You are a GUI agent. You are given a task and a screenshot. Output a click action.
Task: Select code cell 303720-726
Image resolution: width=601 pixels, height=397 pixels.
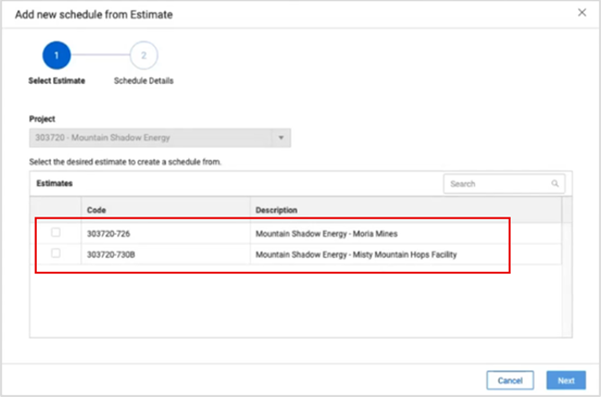click(x=166, y=233)
